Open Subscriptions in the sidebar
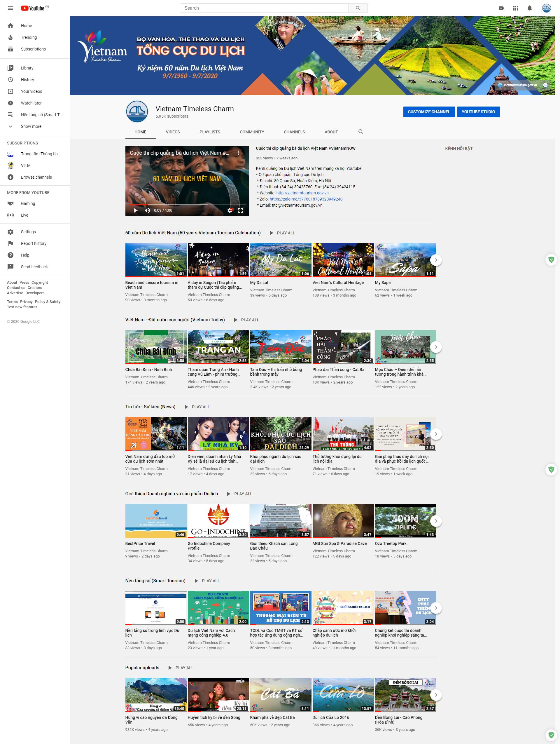 pyautogui.click(x=35, y=49)
